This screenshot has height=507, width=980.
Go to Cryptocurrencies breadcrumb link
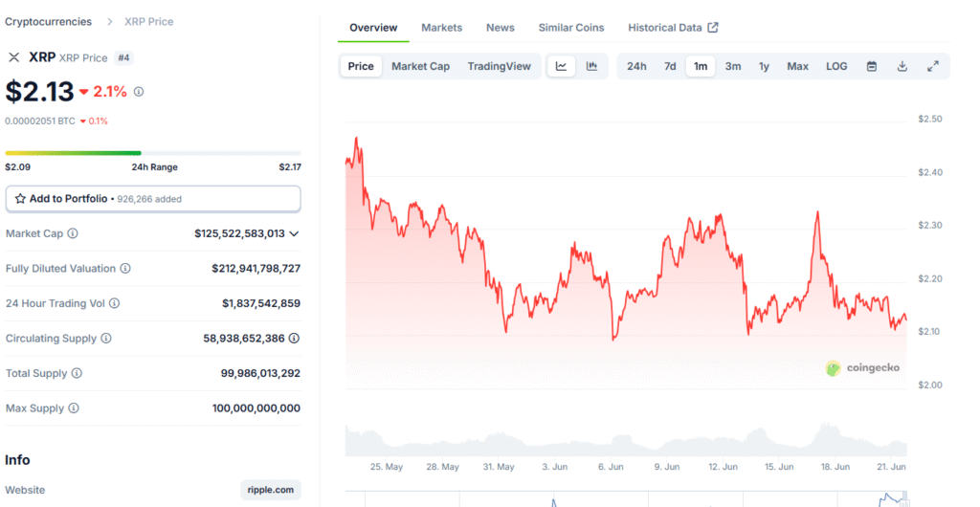pos(48,22)
